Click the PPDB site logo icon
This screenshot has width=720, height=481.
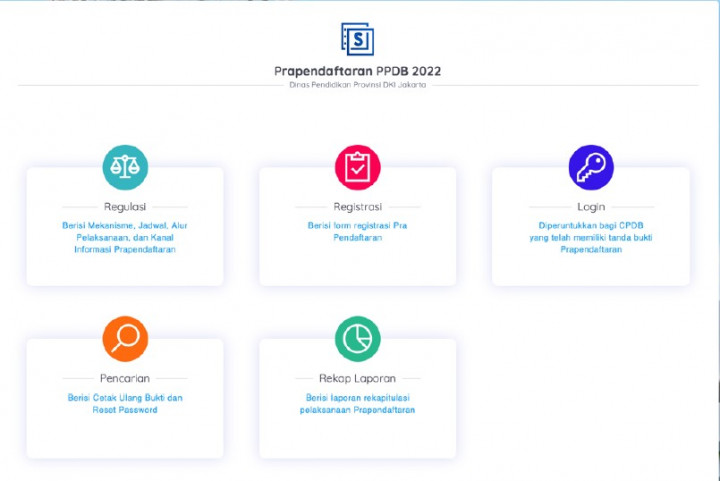tap(357, 38)
